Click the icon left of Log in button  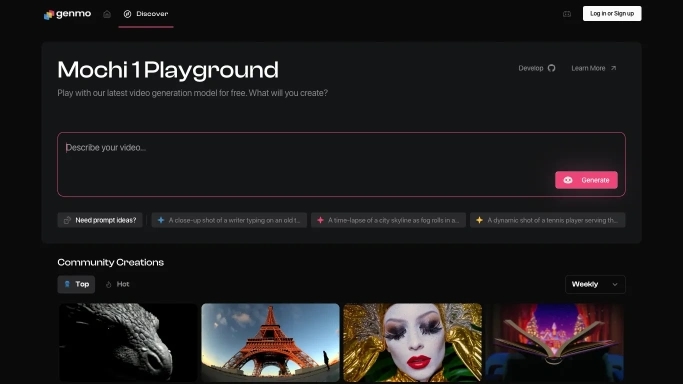tap(567, 14)
